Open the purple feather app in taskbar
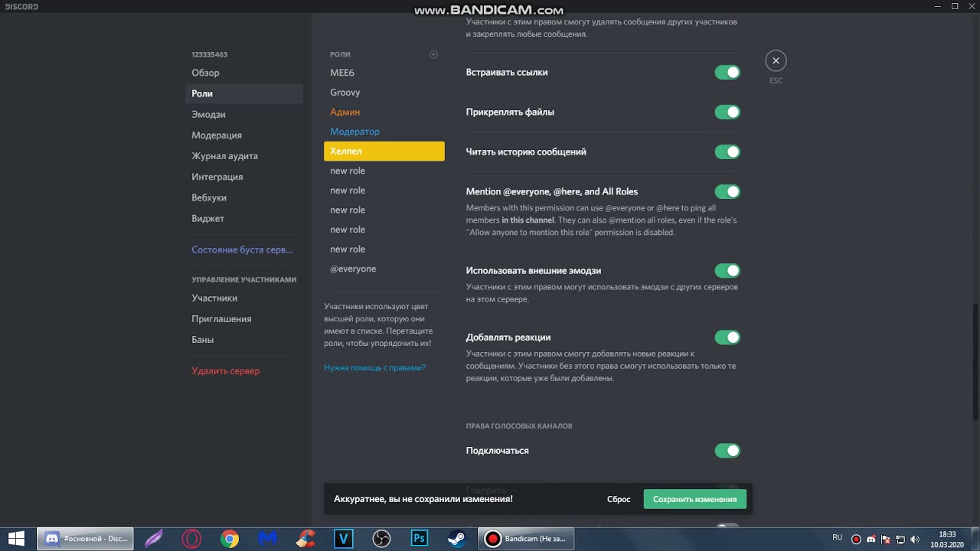 [154, 539]
